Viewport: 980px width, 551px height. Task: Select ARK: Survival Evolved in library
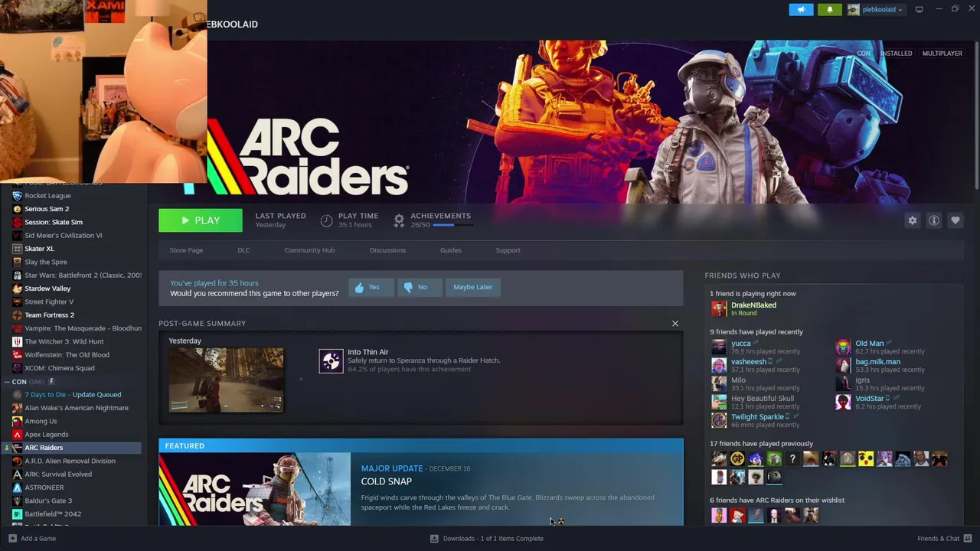(x=58, y=474)
